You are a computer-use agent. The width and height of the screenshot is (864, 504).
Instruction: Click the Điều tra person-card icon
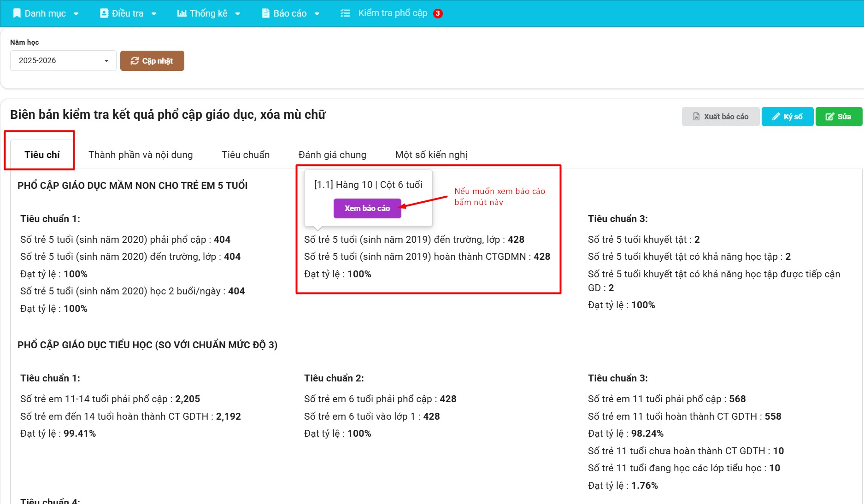pos(104,13)
